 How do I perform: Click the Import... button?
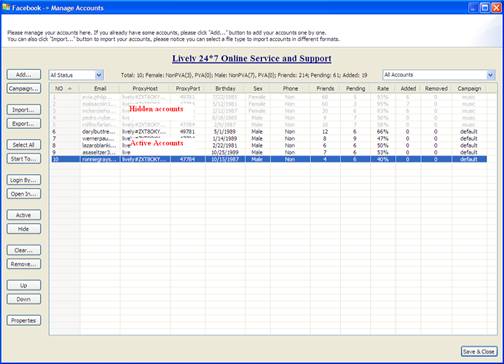pyautogui.click(x=24, y=110)
